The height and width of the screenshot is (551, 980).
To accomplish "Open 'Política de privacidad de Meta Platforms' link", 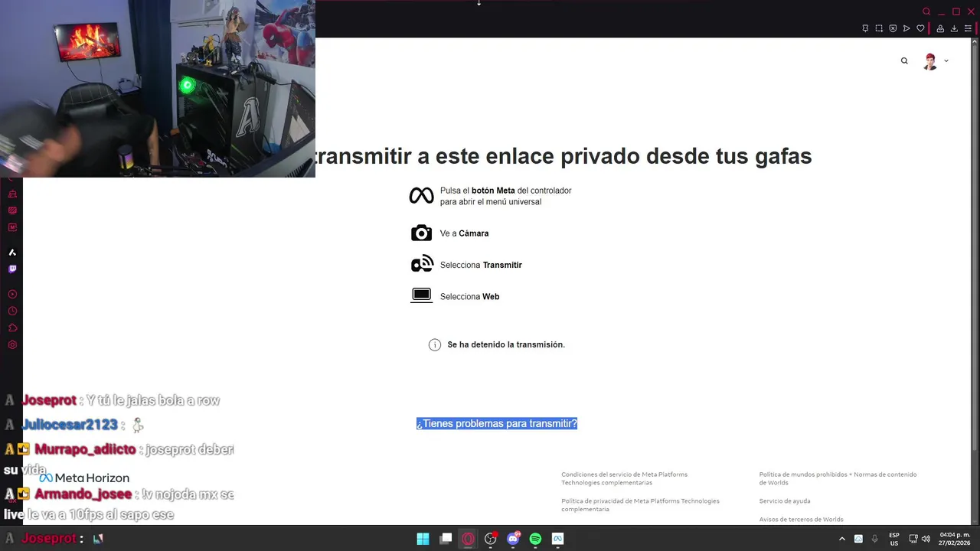I will coord(640,504).
